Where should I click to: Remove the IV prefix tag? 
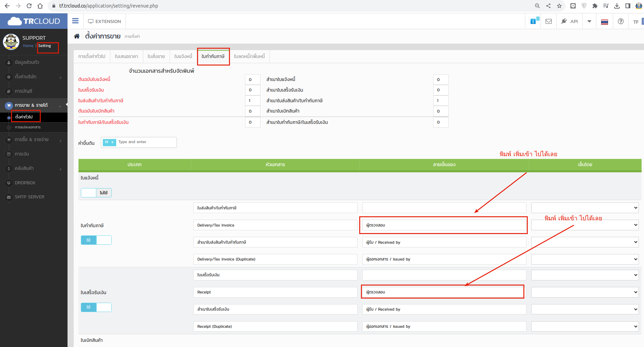pos(112,142)
